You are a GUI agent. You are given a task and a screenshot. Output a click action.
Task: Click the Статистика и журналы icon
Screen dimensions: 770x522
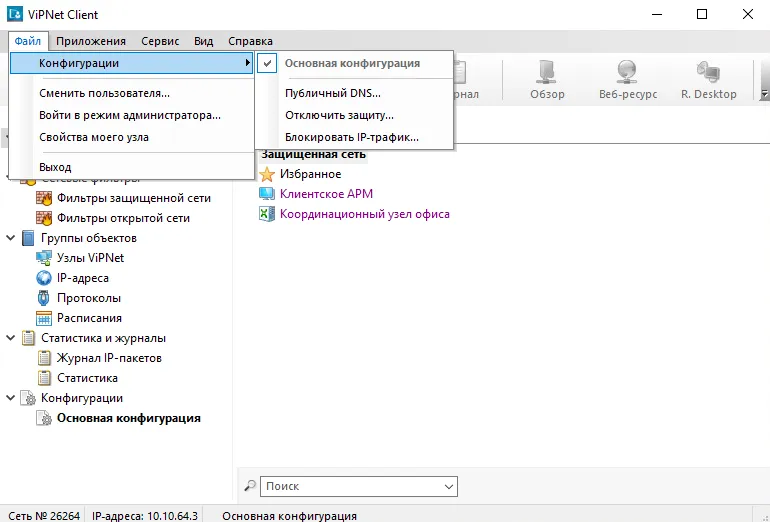[28, 338]
